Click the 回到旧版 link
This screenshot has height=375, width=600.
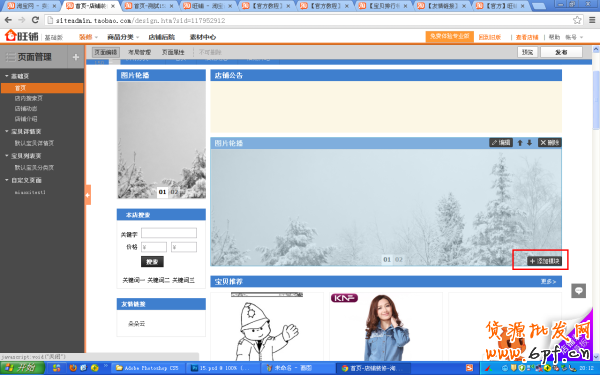[x=490, y=37]
